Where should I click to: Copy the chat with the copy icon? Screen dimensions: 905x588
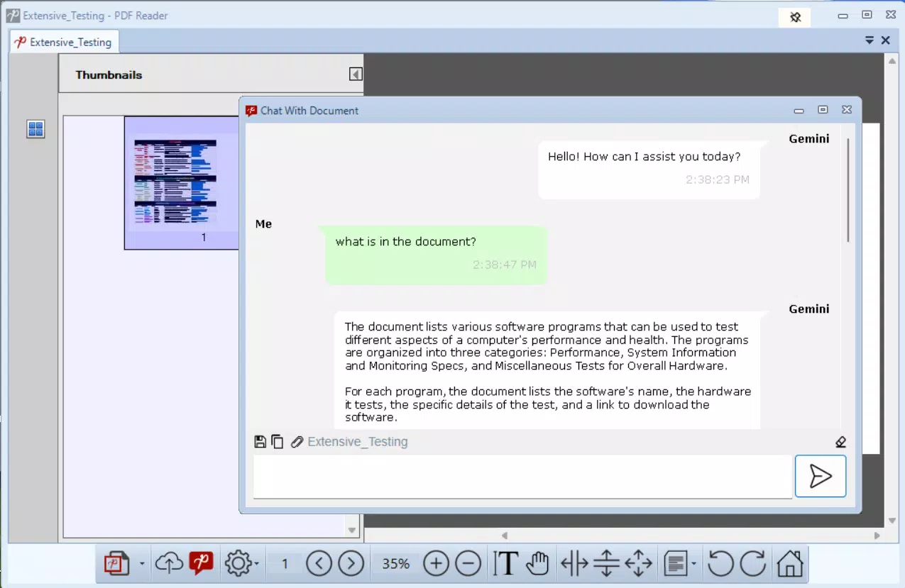point(278,442)
